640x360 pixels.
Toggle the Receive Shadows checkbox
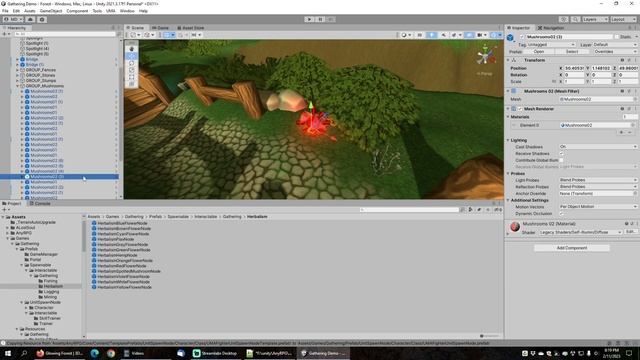561,153
